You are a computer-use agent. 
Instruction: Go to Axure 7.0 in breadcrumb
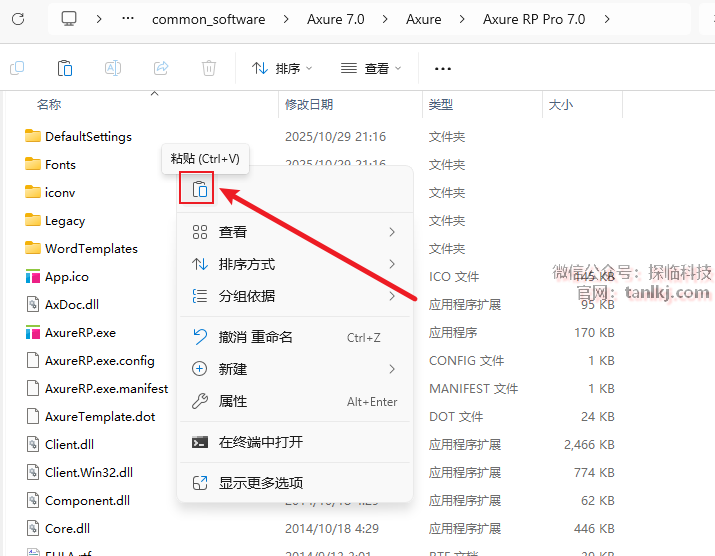tap(336, 19)
